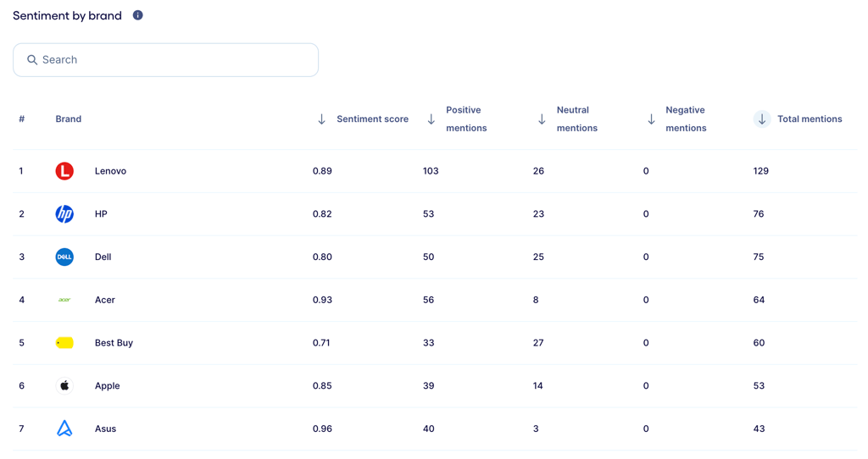The image size is (868, 459).
Task: Click Acer's sentiment score 0.93
Action: pyautogui.click(x=322, y=300)
